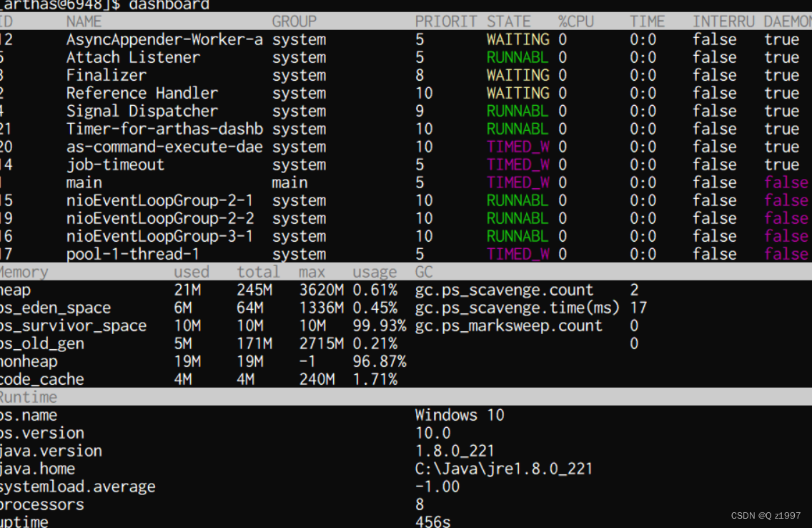
Task: Click the Memory section header
Action: (24, 272)
